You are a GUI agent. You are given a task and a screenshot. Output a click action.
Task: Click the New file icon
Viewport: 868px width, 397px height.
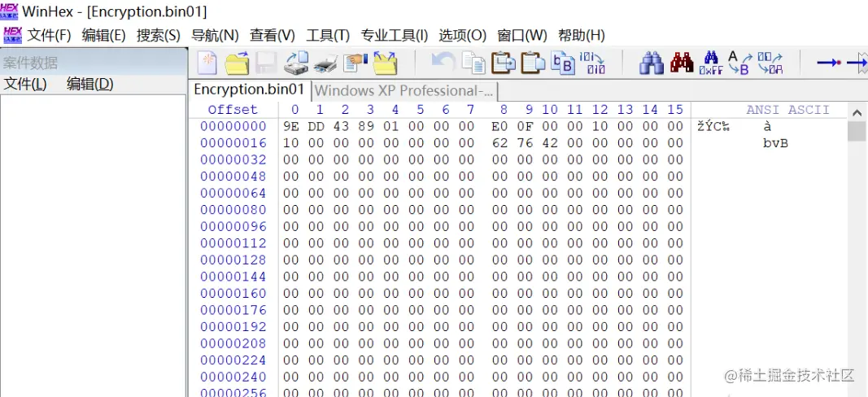(207, 63)
